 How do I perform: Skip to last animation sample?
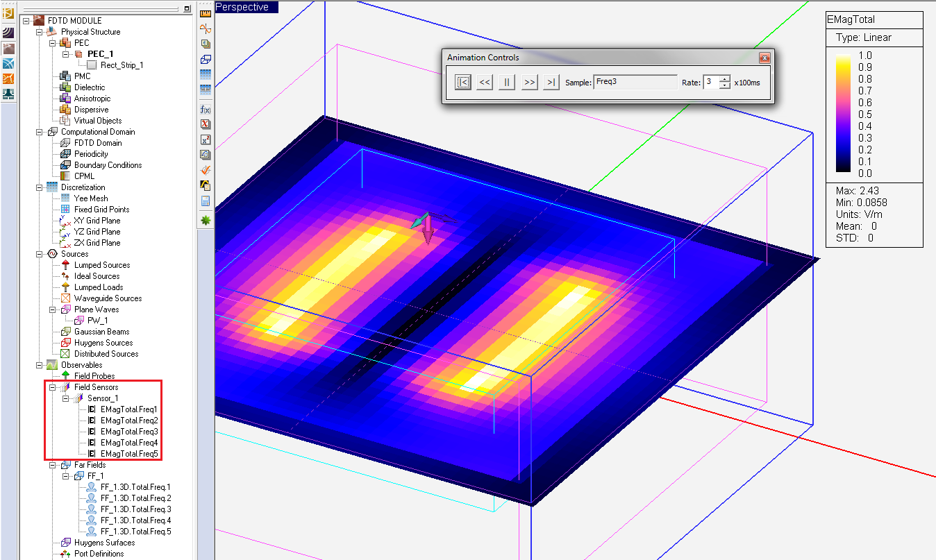pos(551,82)
